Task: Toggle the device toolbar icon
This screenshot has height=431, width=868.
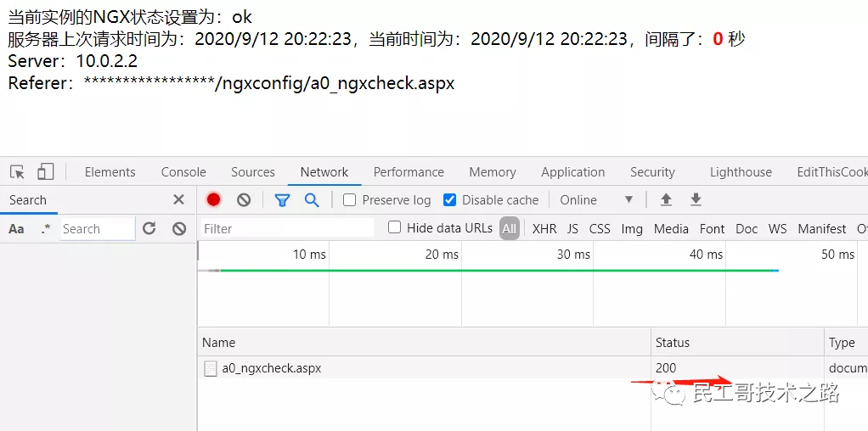Action: (x=45, y=172)
